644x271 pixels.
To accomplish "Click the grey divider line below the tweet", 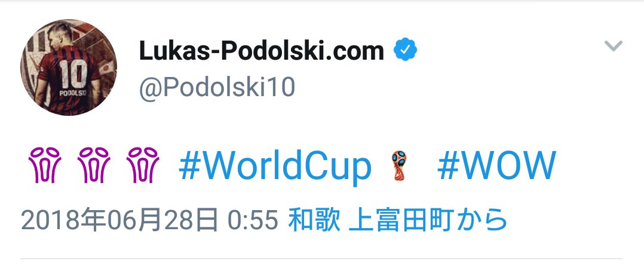I will pos(321,259).
